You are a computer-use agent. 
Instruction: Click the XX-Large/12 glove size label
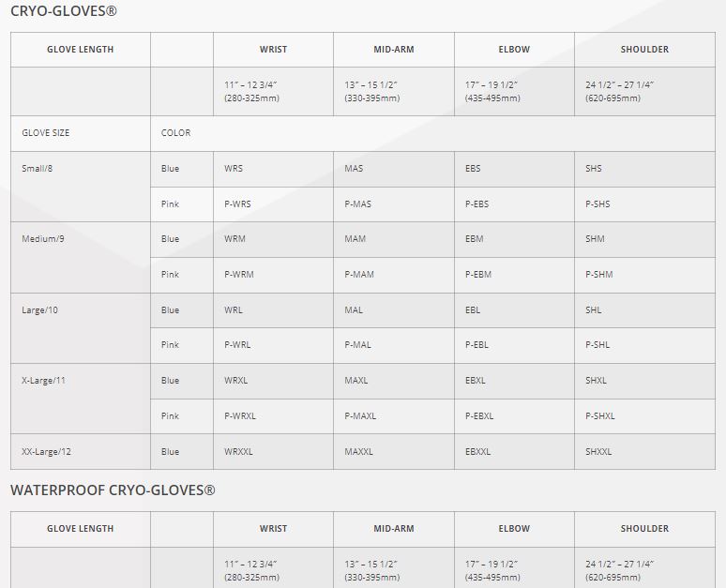46,452
